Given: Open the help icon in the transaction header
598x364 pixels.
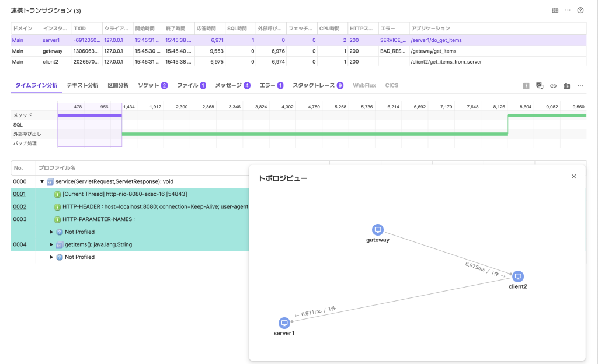Looking at the screenshot, I should (580, 10).
